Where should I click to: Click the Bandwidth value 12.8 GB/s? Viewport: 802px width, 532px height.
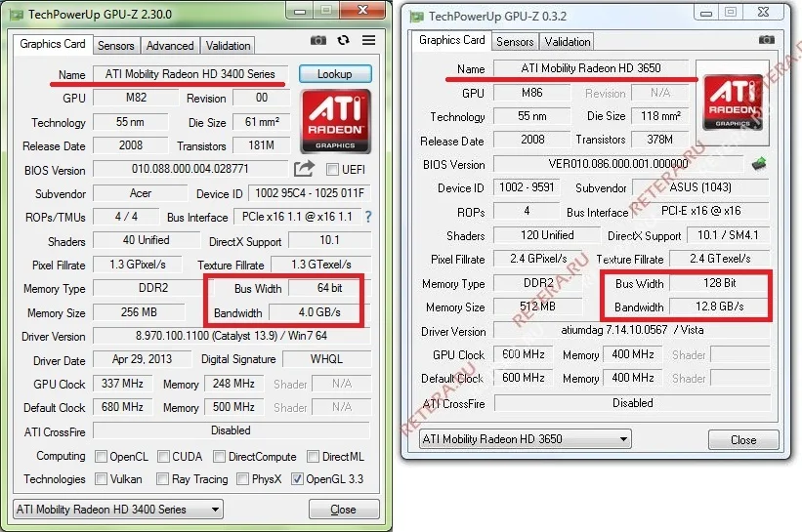tap(719, 307)
